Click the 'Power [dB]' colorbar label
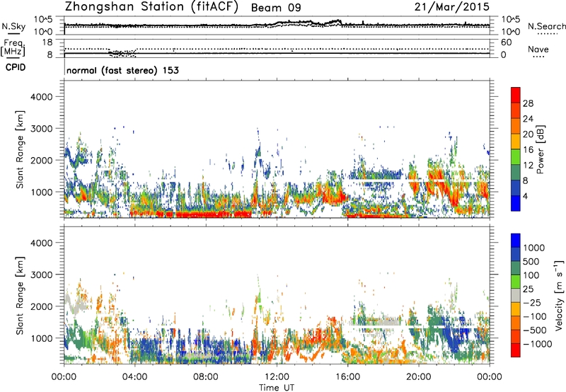This screenshot has height=392, width=566. coord(540,149)
